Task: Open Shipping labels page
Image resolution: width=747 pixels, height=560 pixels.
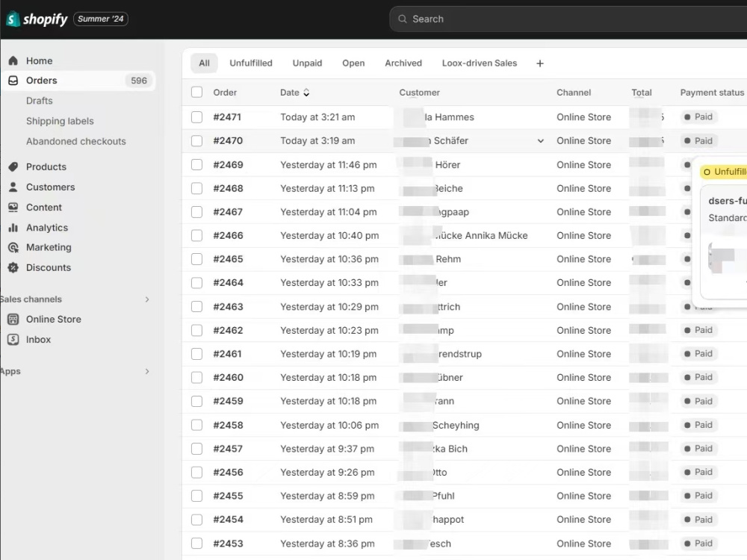Action: tap(60, 121)
